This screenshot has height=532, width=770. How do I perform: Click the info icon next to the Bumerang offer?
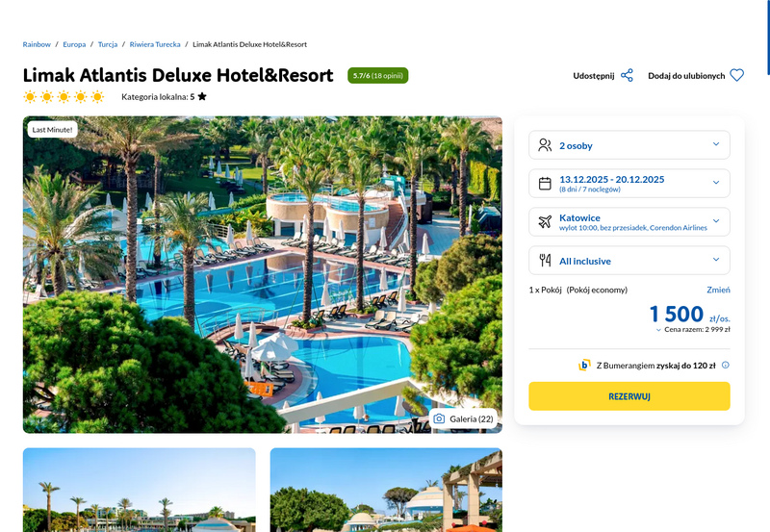tap(726, 365)
